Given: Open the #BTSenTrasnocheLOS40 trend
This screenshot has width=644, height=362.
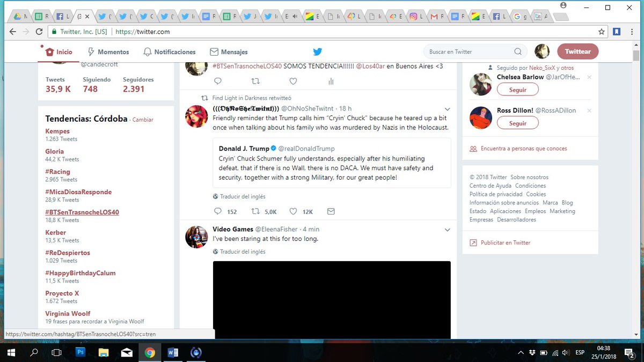Looking at the screenshot, I should [82, 212].
